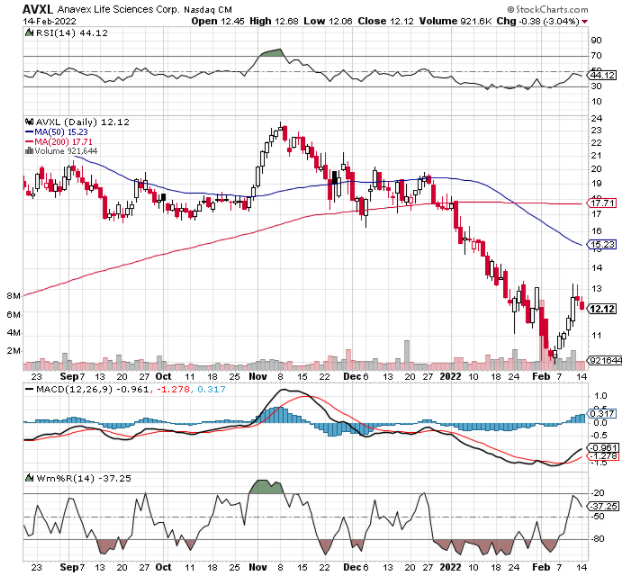This screenshot has width=629, height=576.
Task: Click the Open 12.45 value
Action: (218, 21)
